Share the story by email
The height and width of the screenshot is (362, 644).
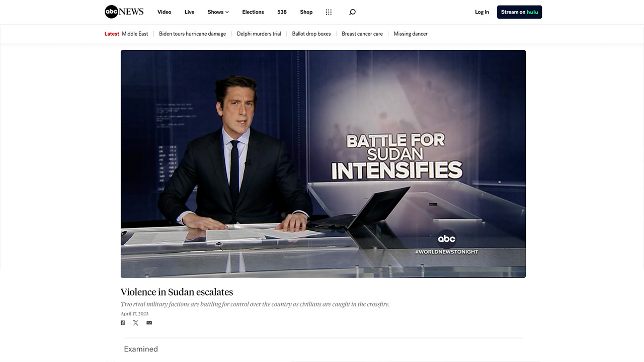[x=149, y=323]
